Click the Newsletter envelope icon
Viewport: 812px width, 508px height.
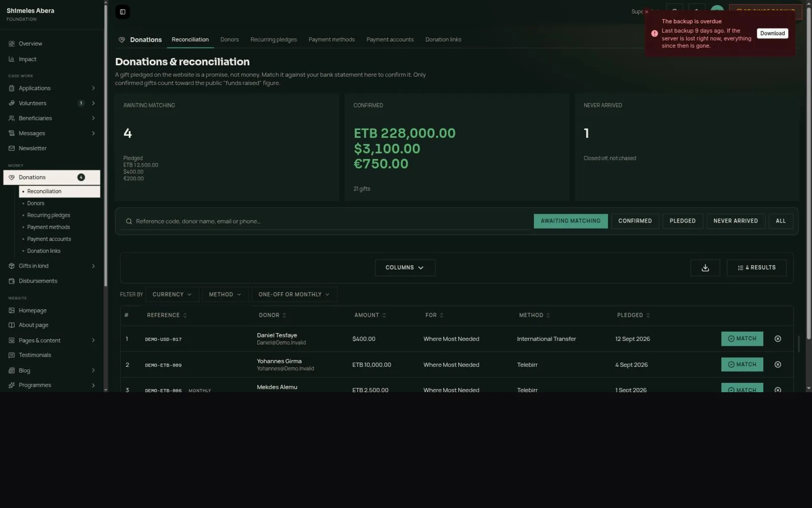click(x=12, y=148)
